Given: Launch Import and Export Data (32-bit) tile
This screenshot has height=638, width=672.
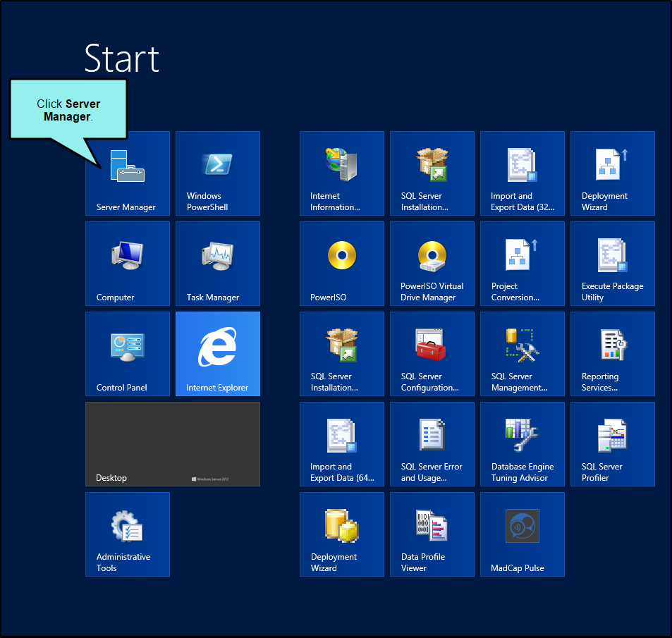Looking at the screenshot, I should pyautogui.click(x=523, y=173).
